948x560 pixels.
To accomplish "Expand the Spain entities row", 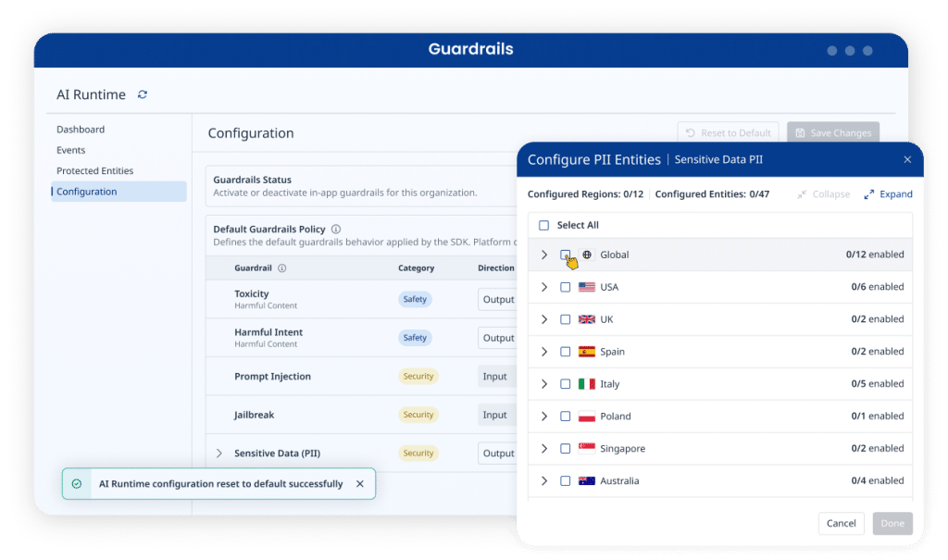I will [x=544, y=352].
